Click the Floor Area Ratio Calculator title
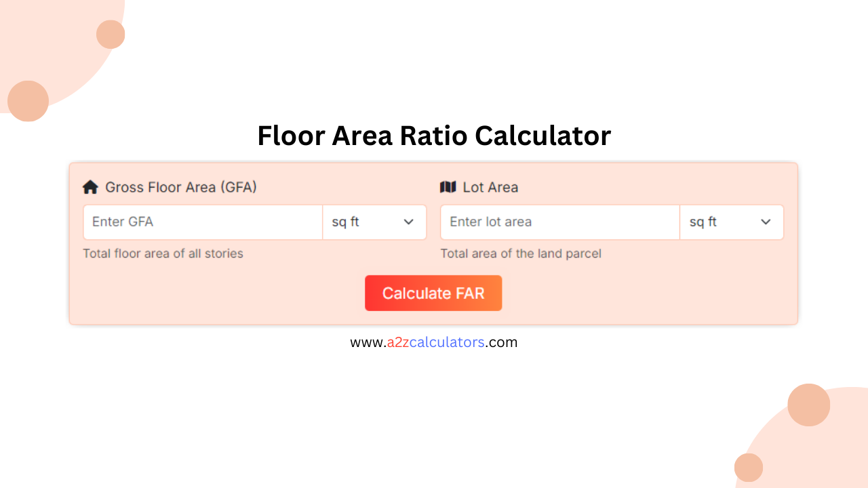The image size is (868, 488). point(433,136)
